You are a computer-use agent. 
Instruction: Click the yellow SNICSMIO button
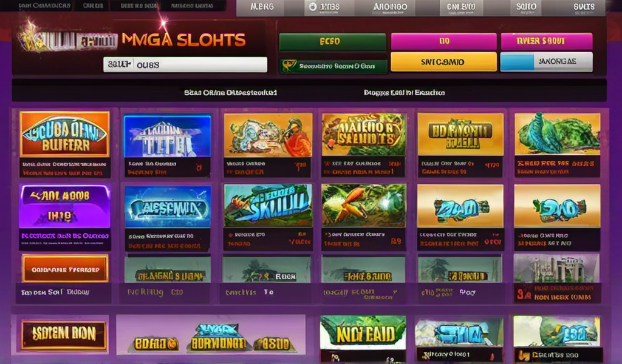click(443, 62)
